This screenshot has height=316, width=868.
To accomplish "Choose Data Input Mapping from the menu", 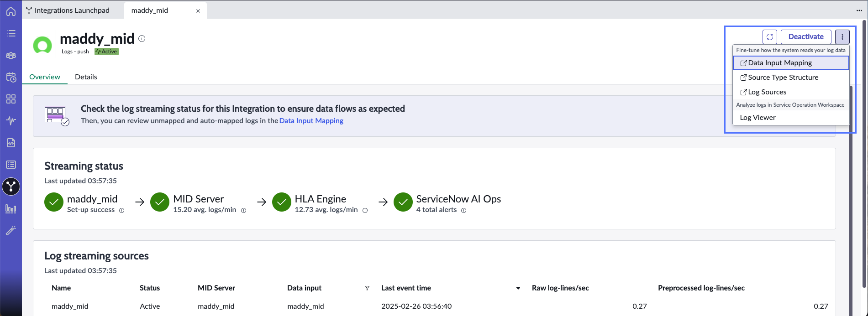I will (x=791, y=63).
